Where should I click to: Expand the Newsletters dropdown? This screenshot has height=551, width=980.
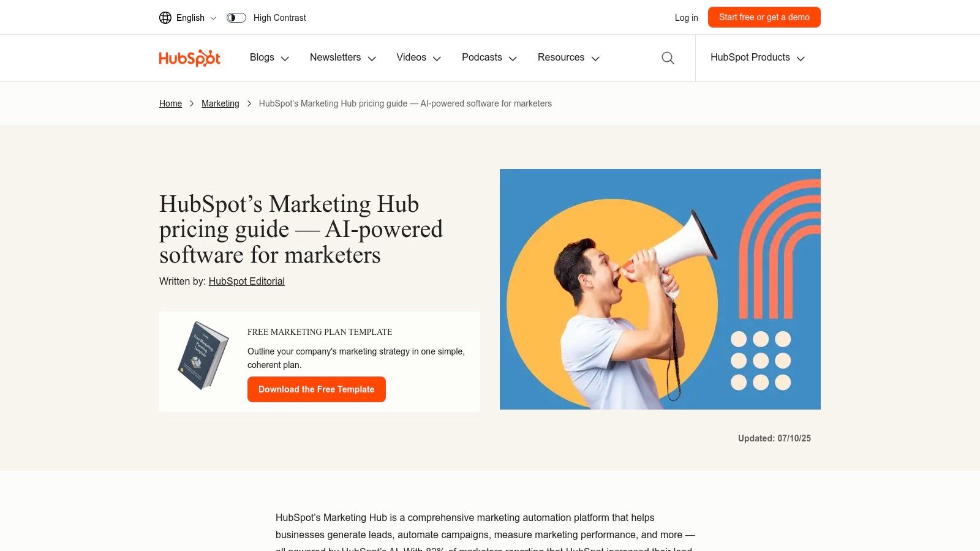pos(342,58)
